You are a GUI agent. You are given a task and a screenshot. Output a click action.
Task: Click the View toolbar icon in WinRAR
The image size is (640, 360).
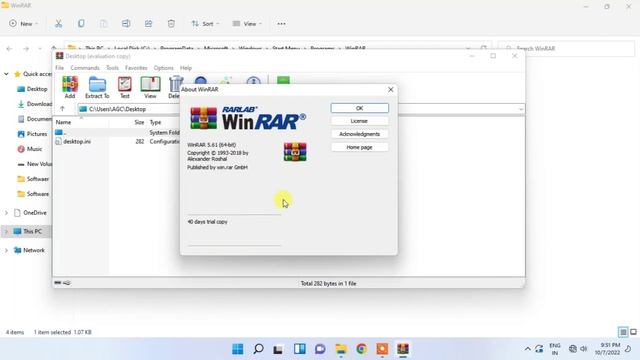(150, 87)
